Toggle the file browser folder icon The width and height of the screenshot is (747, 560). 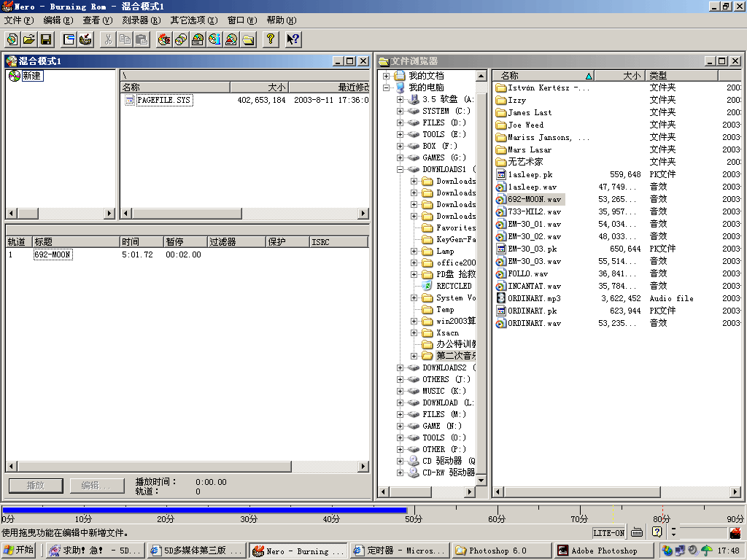pos(248,39)
